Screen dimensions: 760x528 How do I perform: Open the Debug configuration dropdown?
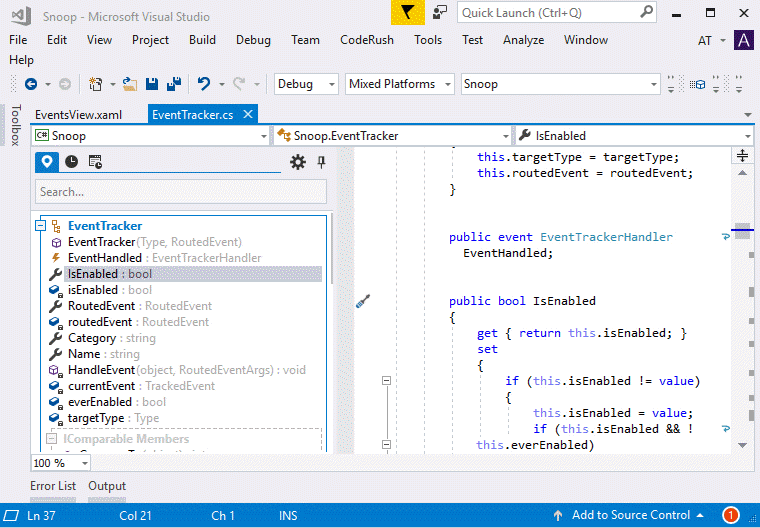(x=306, y=85)
